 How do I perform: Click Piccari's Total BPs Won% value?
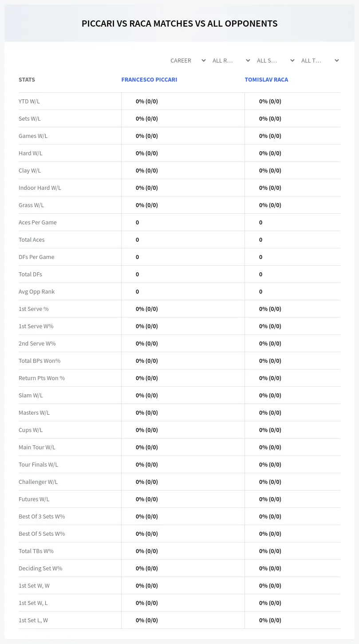click(x=147, y=361)
